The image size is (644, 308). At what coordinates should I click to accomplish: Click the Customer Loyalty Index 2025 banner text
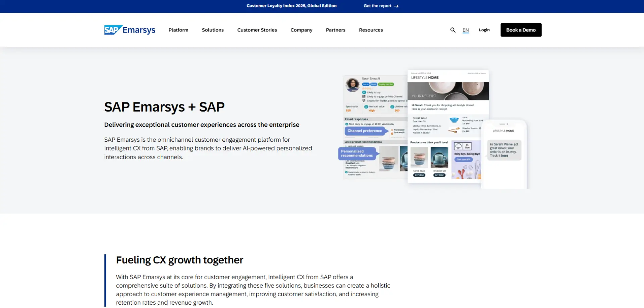click(x=291, y=6)
